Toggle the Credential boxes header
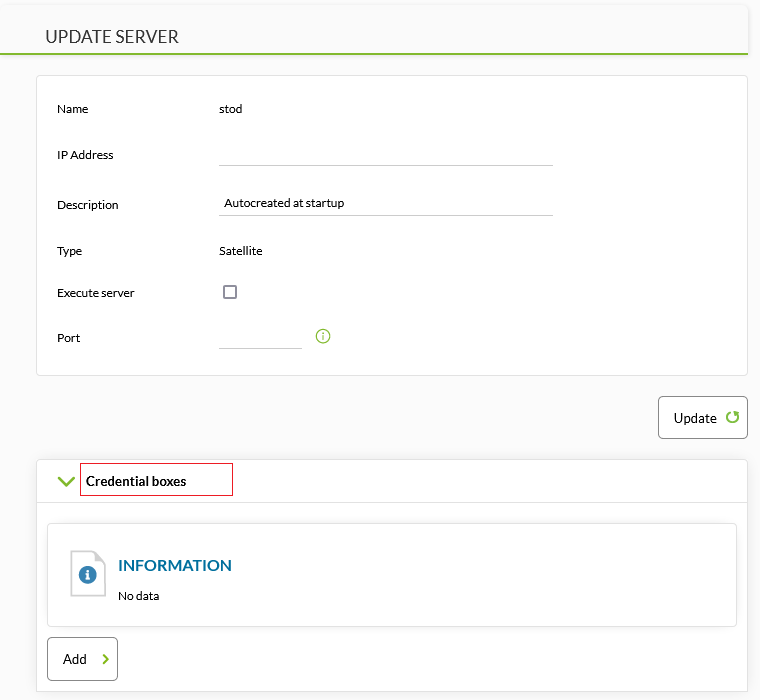The image size is (760, 700). [136, 481]
